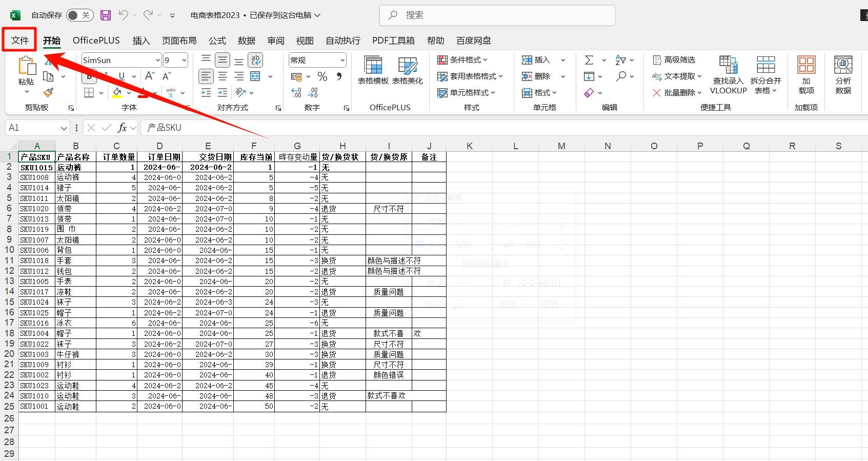This screenshot has height=461, width=868.
Task: Expand the 常规 number format dropdown
Action: (342, 61)
